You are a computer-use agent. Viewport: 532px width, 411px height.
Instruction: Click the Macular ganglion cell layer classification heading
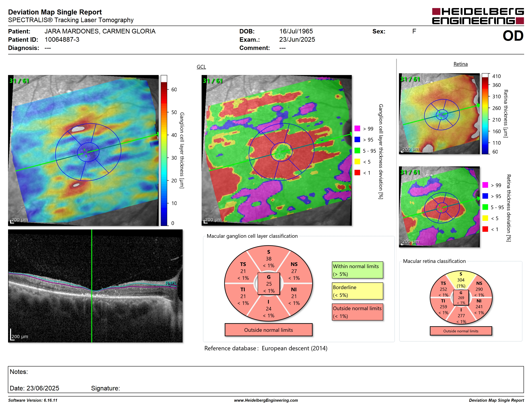252,236
